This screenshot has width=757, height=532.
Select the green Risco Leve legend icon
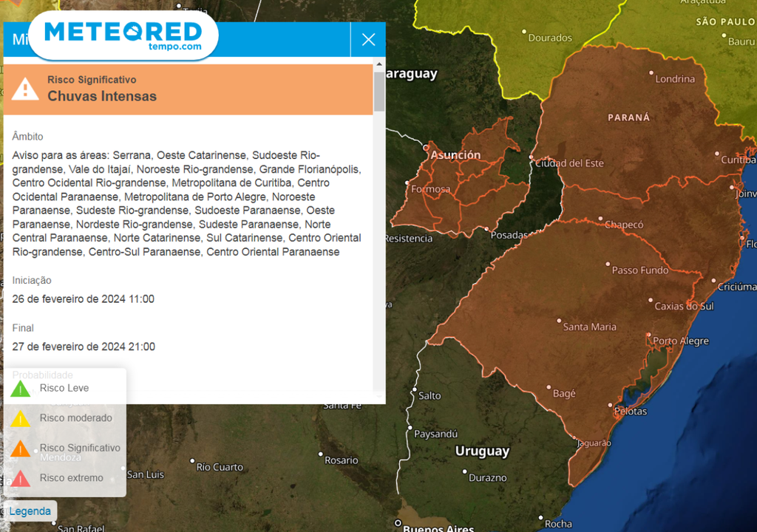pyautogui.click(x=21, y=389)
